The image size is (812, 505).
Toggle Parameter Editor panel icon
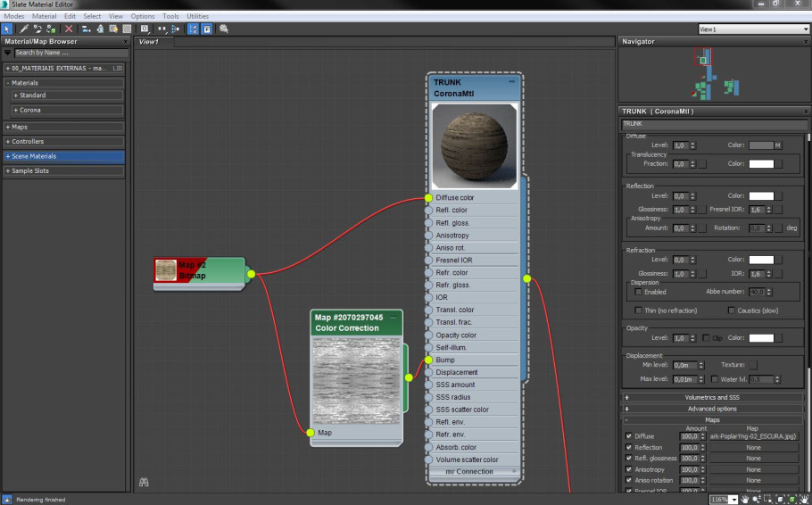click(x=207, y=29)
